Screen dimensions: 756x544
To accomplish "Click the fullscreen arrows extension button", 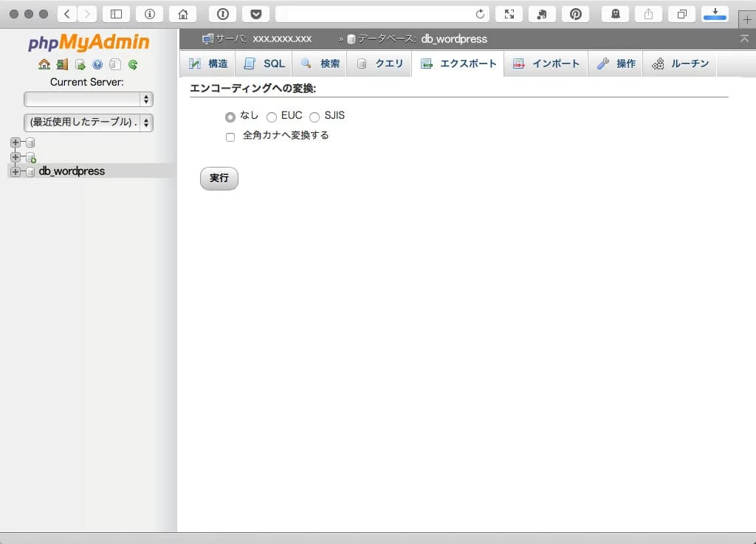I will tap(509, 14).
